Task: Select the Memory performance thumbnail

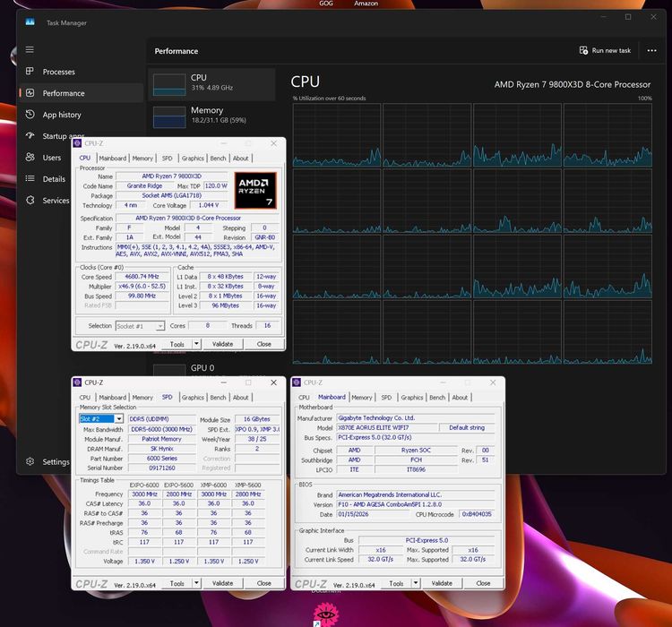Action: [x=211, y=116]
